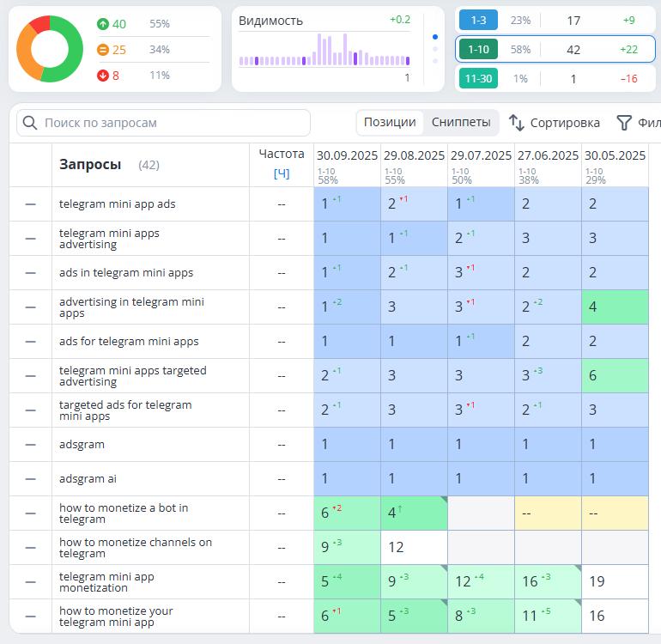The image size is (661, 644).
Task: Select the 1-3 positions range badge
Action: pos(478,20)
